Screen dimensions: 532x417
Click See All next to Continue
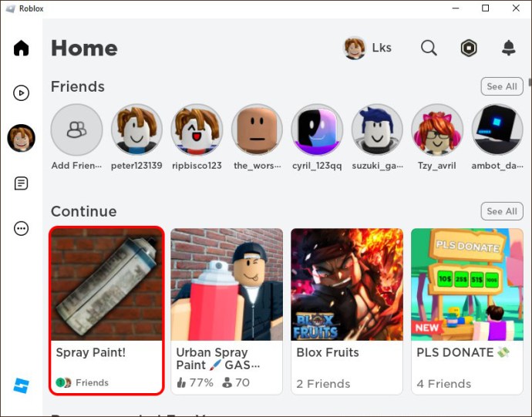pos(502,211)
